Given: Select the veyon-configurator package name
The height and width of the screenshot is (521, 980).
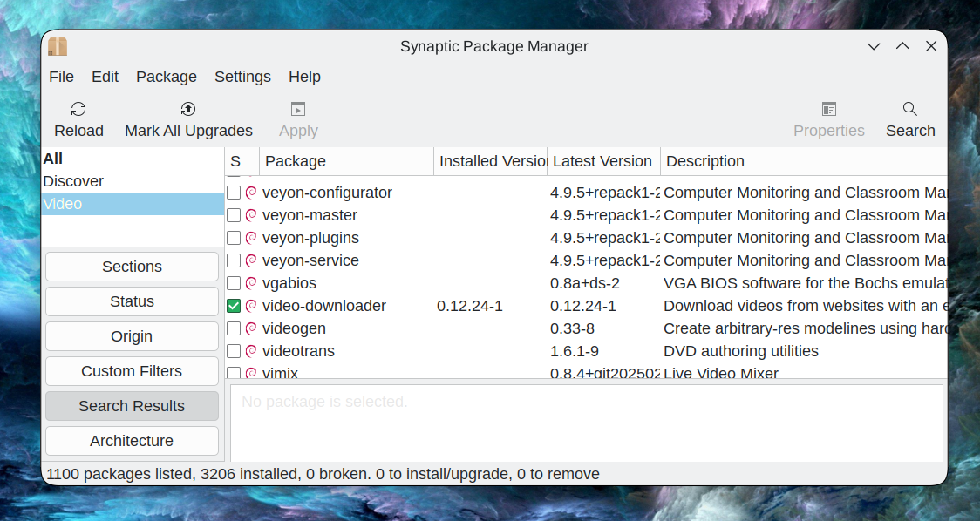Looking at the screenshot, I should coord(327,193).
